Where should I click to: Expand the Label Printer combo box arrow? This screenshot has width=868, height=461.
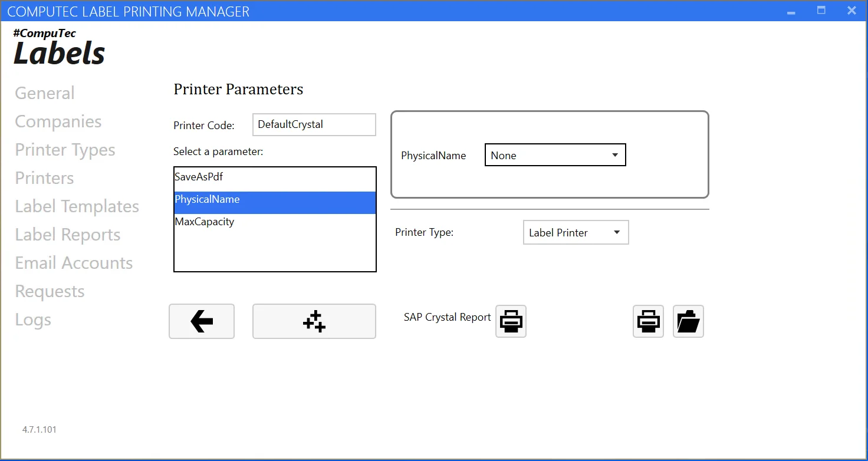(x=617, y=232)
